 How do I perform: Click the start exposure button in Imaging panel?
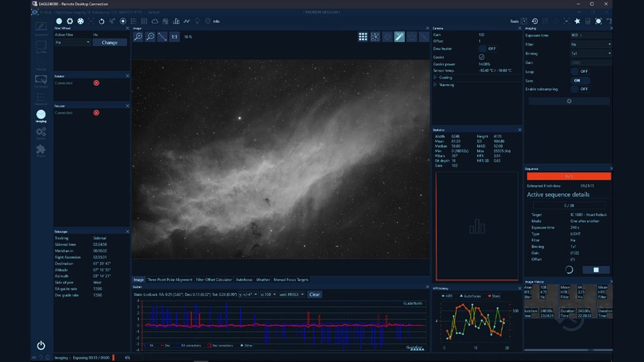click(569, 101)
